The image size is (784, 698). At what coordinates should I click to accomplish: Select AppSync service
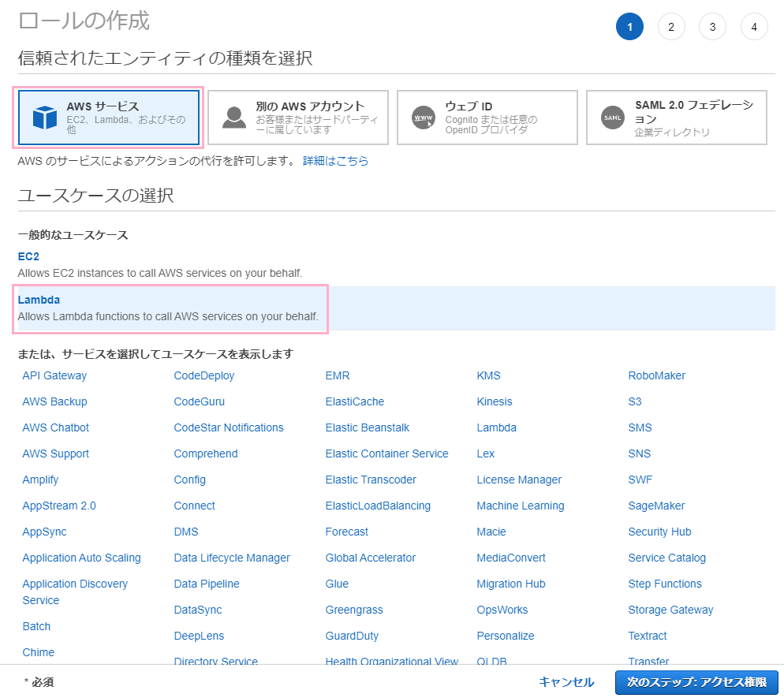[44, 532]
